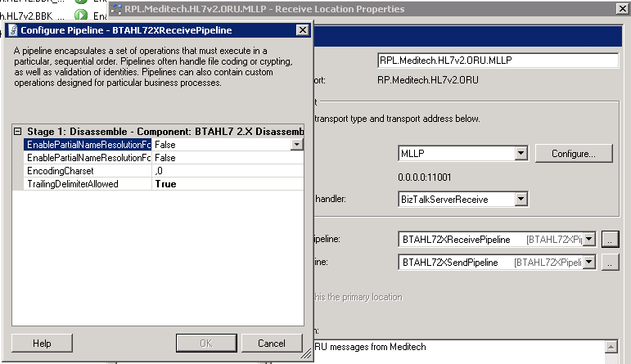Click the Help button in Configure Pipeline
The width and height of the screenshot is (631, 364).
click(x=42, y=343)
